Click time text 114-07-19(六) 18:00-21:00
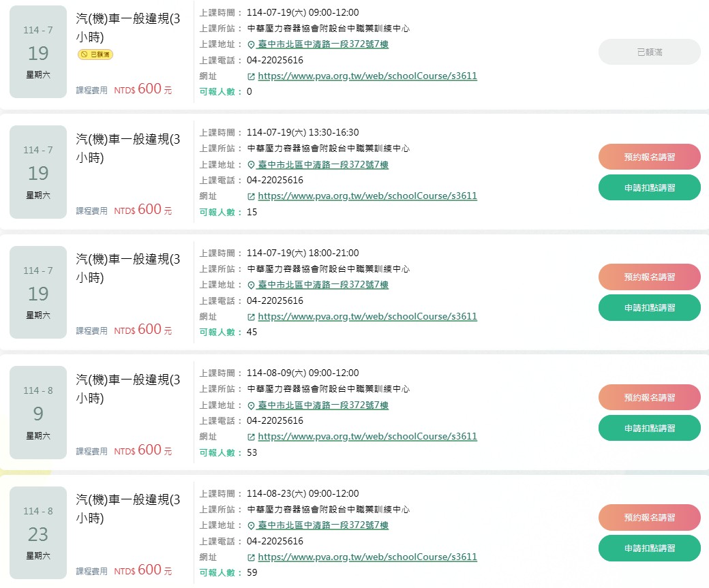Image resolution: width=709 pixels, height=588 pixels. coord(303,253)
